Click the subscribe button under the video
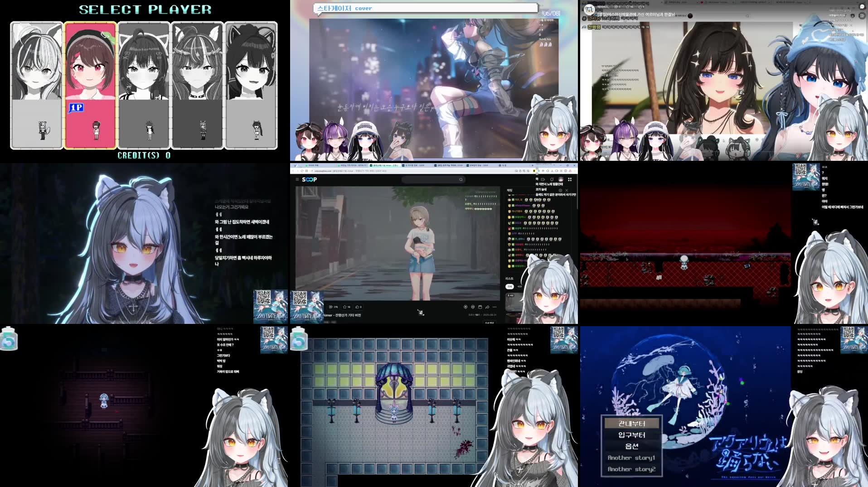Viewport: 868px width, 487px height. 333,307
